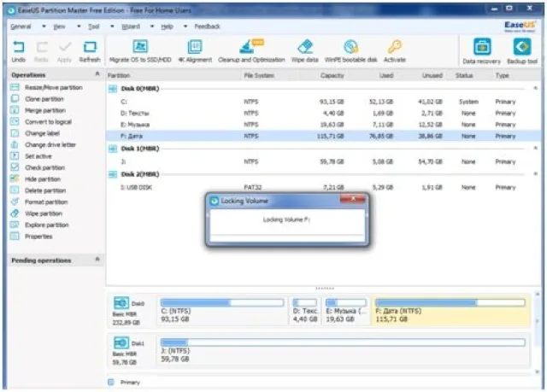Sort by the Capacity column header
547x392 pixels.
[332, 76]
